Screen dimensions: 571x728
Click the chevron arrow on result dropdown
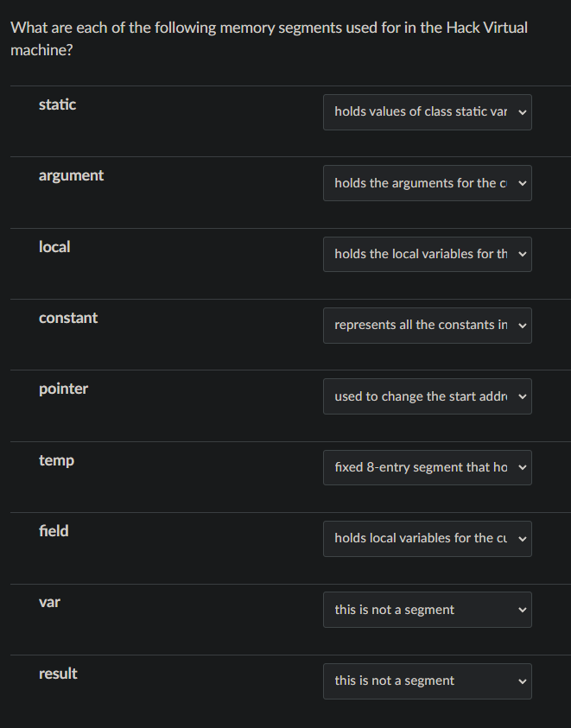click(x=522, y=681)
